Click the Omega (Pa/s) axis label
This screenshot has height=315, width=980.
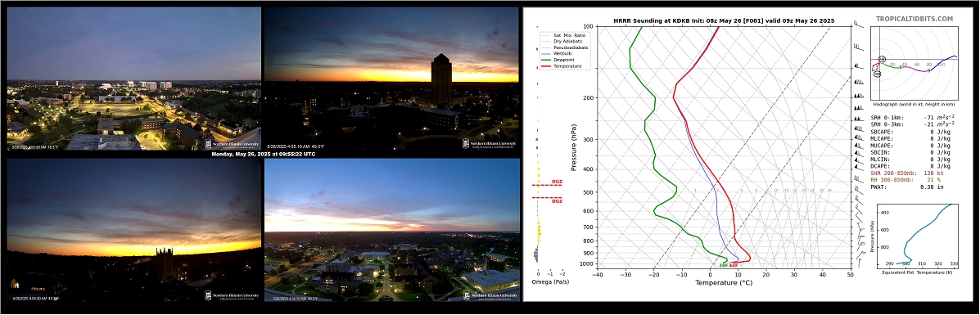point(550,282)
